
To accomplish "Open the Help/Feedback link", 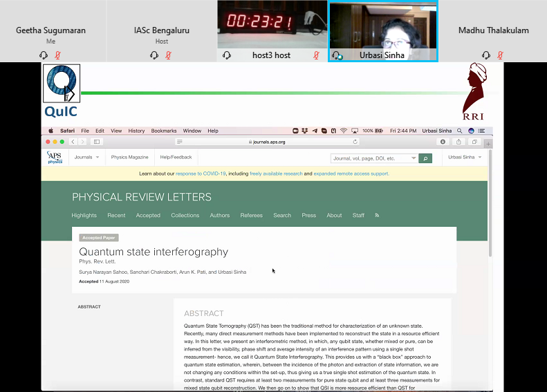I will click(176, 158).
